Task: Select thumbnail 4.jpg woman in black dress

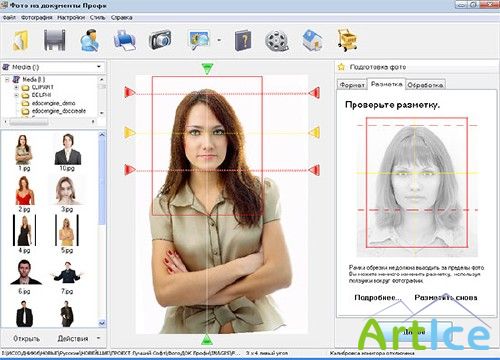Action: click(24, 234)
